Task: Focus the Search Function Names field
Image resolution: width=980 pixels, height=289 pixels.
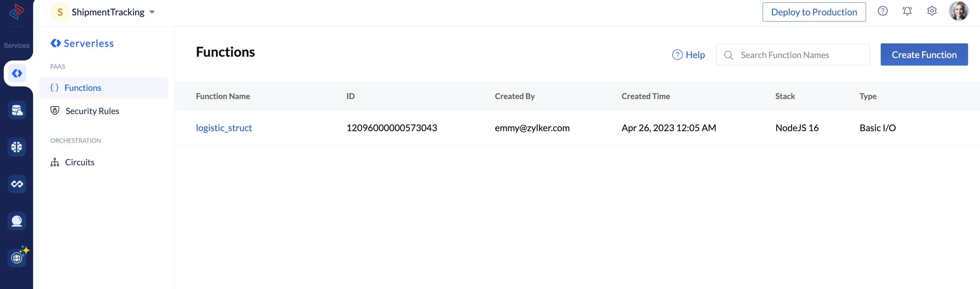Action: click(792, 54)
